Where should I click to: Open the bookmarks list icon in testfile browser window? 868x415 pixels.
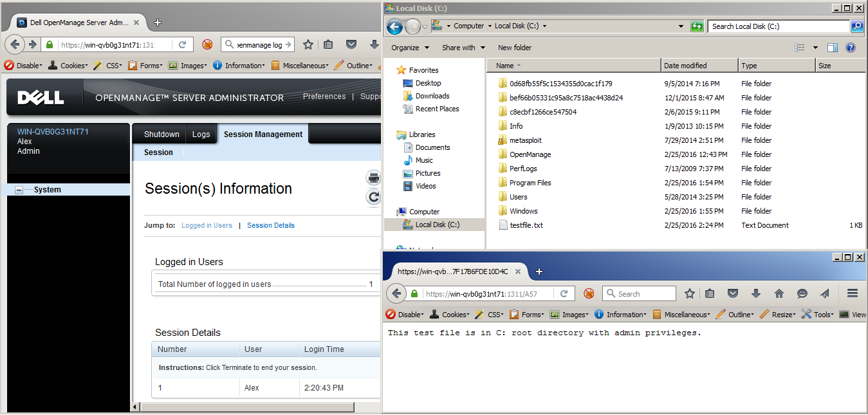point(710,293)
